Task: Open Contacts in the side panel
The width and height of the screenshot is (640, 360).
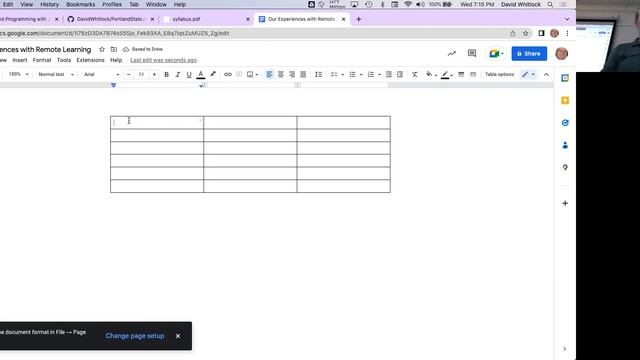Action: (x=565, y=145)
